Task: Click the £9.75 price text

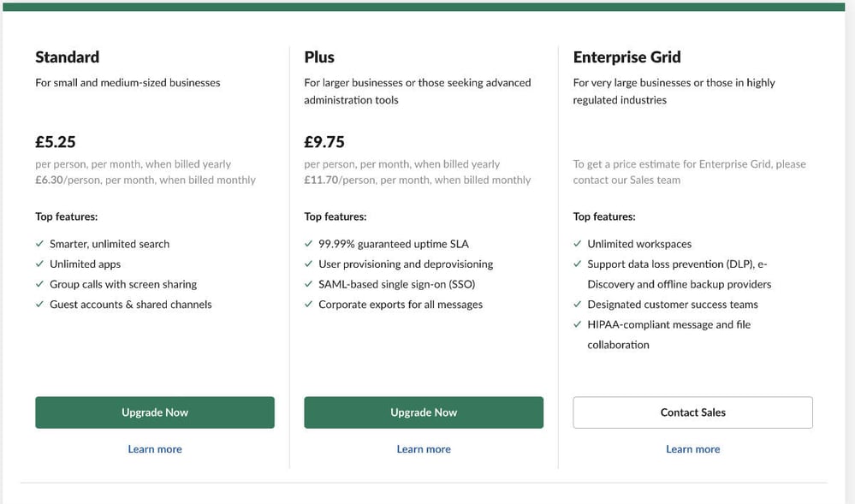Action: pyautogui.click(x=324, y=141)
